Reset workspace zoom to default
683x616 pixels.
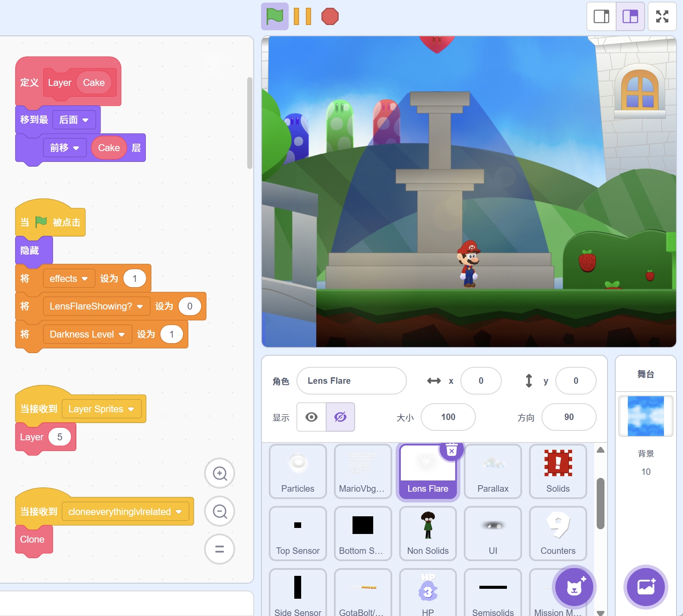pyautogui.click(x=220, y=549)
